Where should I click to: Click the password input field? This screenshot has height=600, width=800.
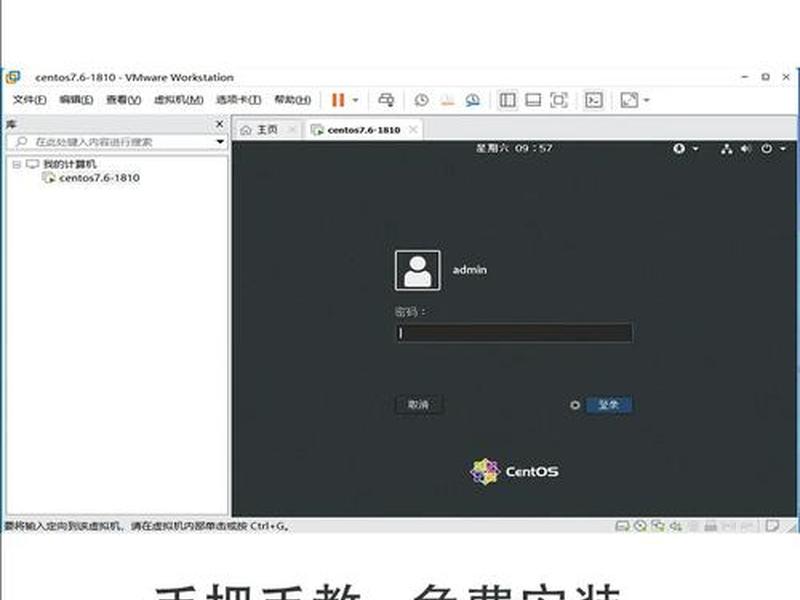[514, 333]
